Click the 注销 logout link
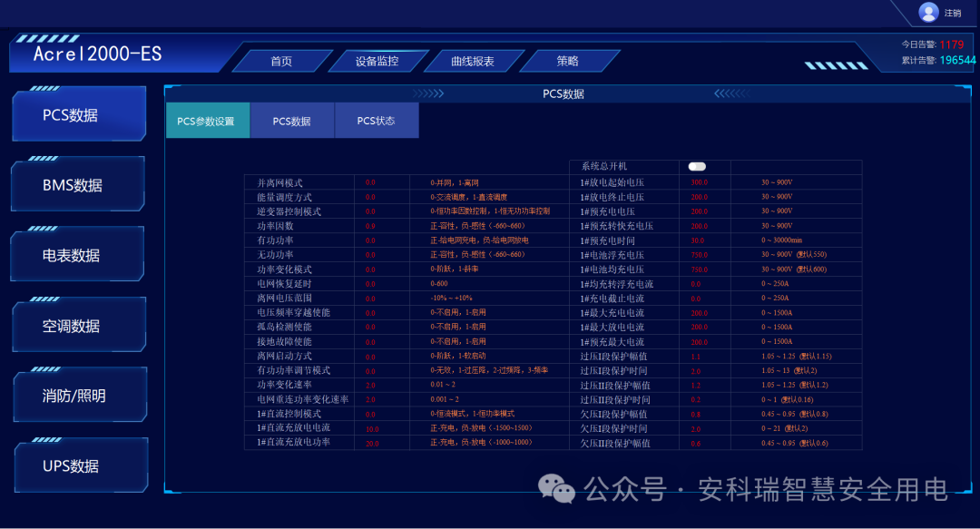This screenshot has height=529, width=980. [x=953, y=13]
